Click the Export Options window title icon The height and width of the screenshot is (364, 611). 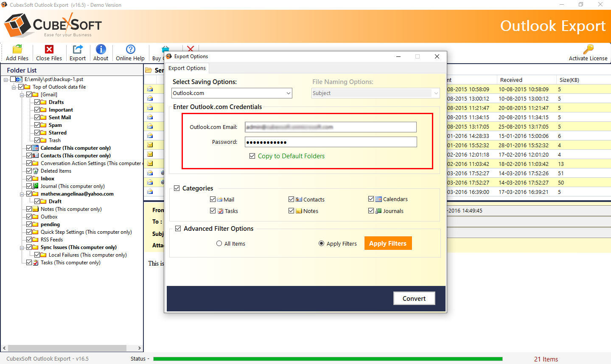169,56
